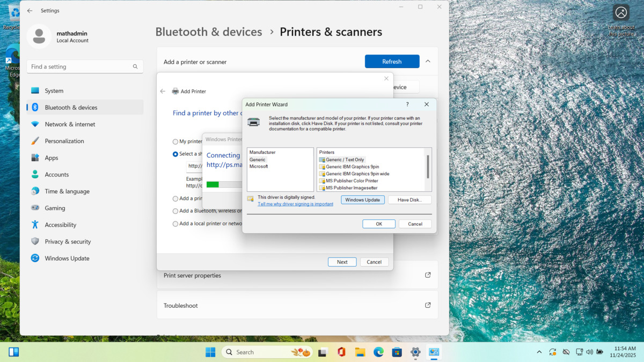
Task: Open Paint from the taskbar
Action: click(x=434, y=352)
